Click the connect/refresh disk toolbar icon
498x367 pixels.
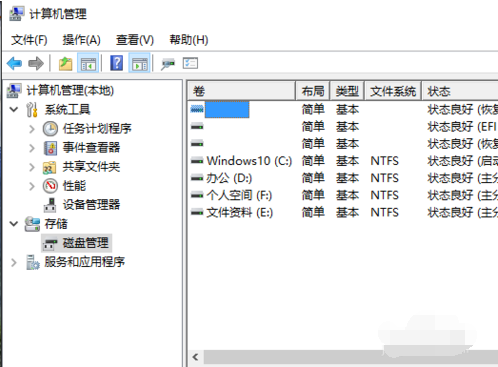pos(168,63)
